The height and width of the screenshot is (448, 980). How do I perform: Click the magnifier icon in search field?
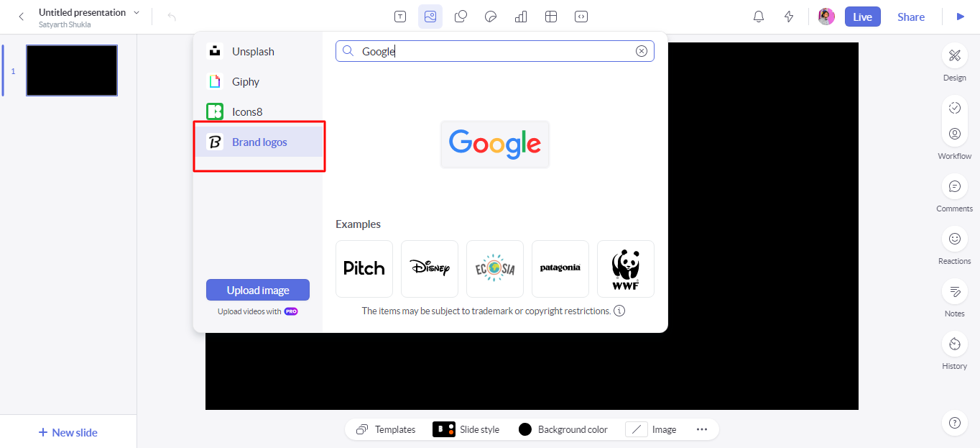point(348,51)
